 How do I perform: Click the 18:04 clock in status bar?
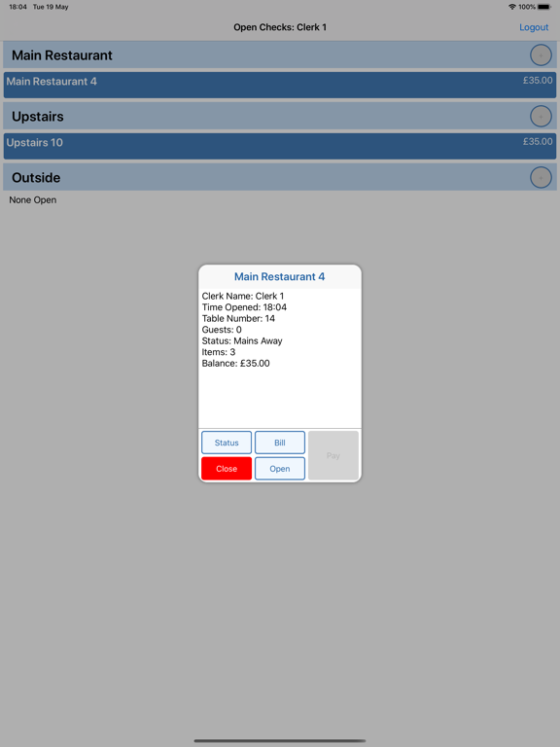(x=17, y=7)
